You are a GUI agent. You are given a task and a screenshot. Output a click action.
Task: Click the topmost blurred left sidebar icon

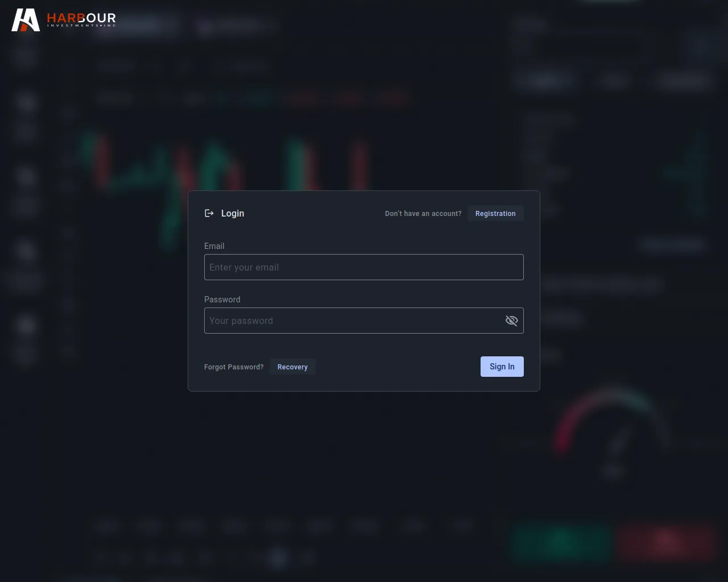click(25, 57)
